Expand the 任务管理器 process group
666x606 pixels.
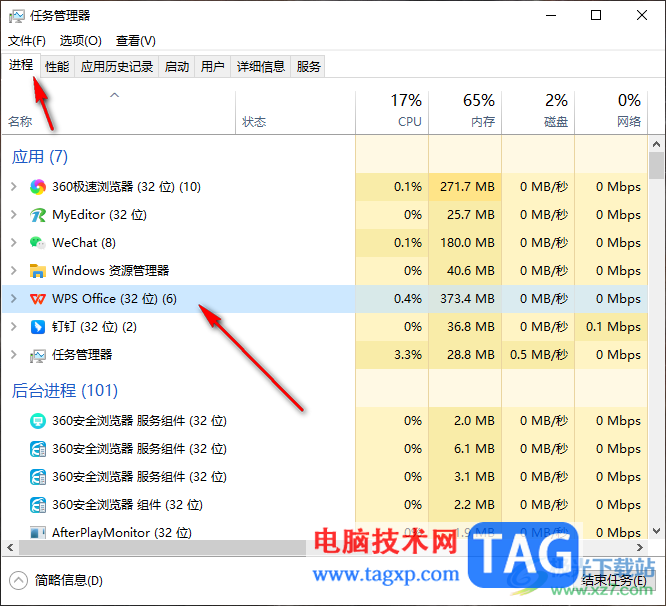tap(14, 355)
